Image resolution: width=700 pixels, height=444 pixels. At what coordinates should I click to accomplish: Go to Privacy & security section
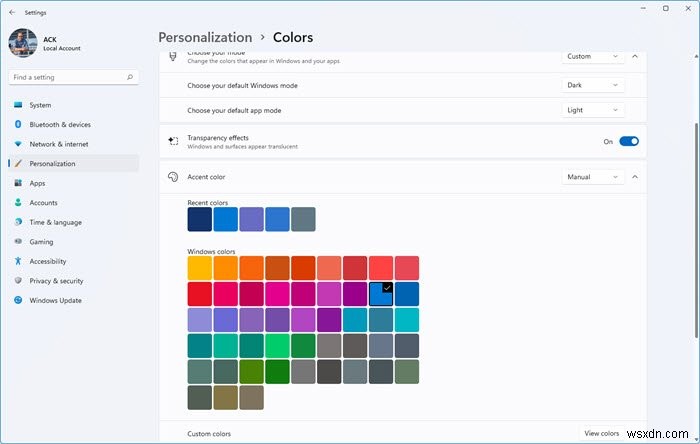56,281
